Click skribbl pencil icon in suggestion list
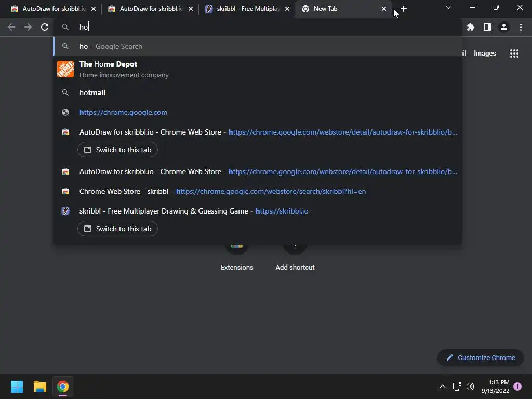Screen dimensions: 532x399 (65, 211)
